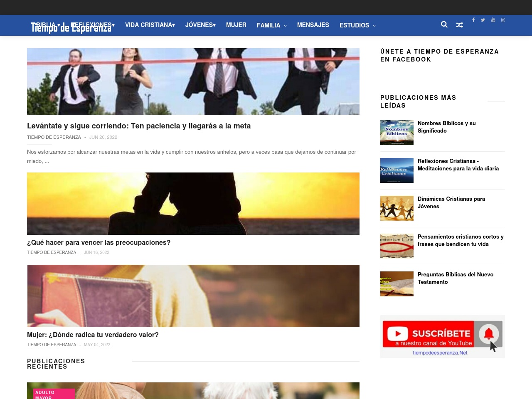Click the woman holding Bible article image
The height and width of the screenshot is (399, 532).
point(193,296)
